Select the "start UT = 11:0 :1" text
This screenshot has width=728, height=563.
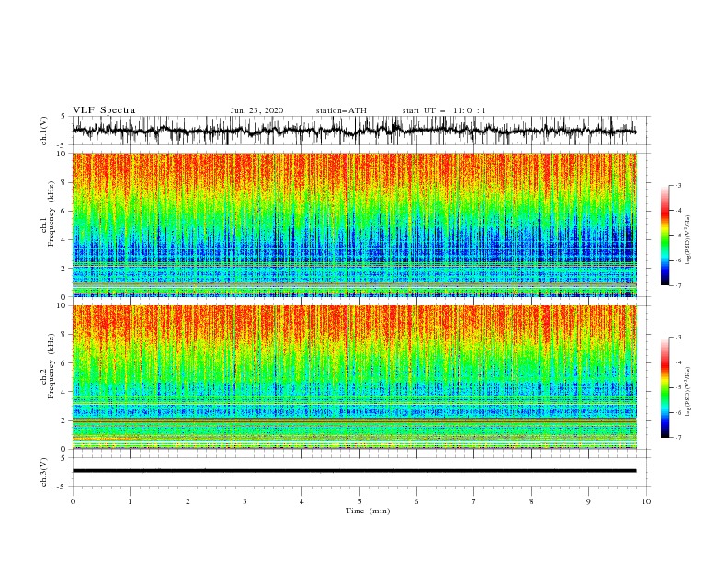(444, 110)
